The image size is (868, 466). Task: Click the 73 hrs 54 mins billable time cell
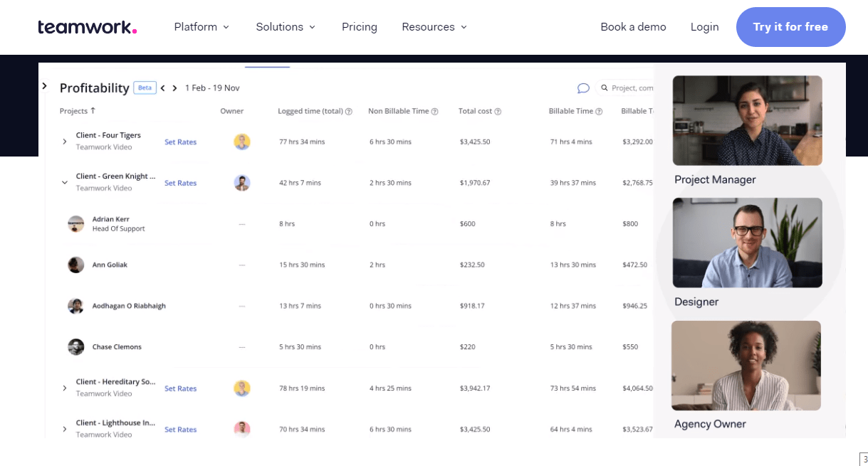(x=573, y=388)
